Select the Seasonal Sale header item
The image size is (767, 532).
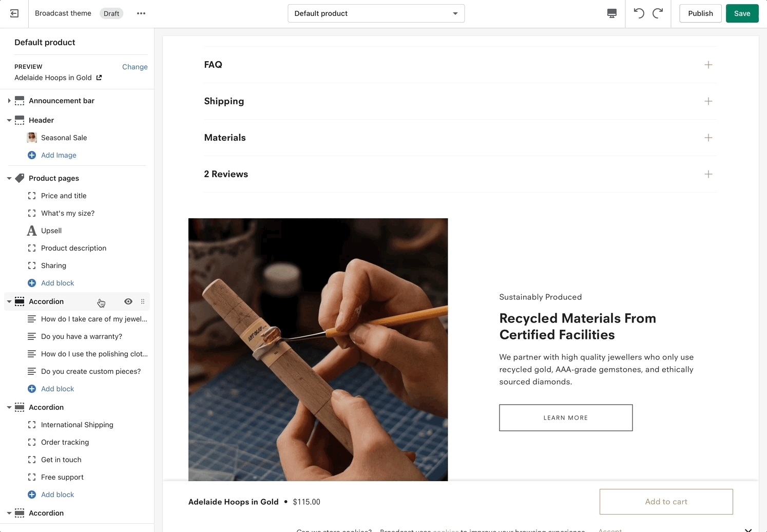click(64, 138)
